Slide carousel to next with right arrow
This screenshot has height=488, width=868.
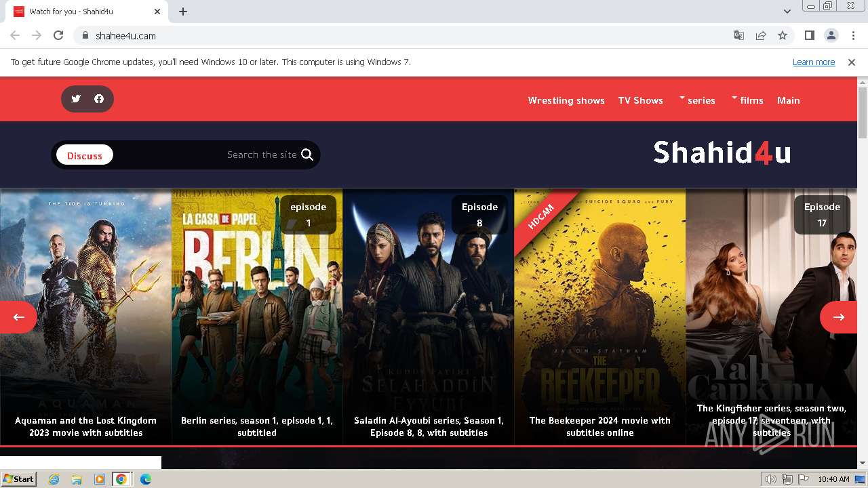point(839,317)
